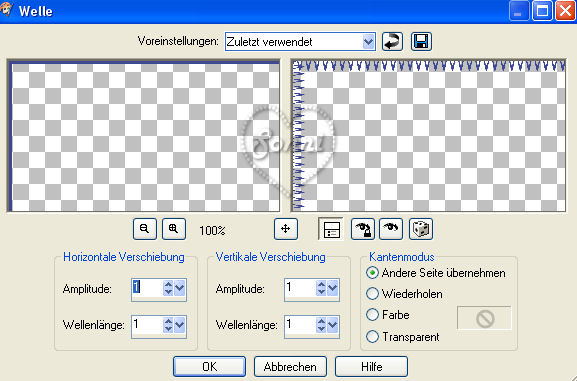Image resolution: width=577 pixels, height=381 pixels.
Task: Click the Welle title bar app icon
Action: point(6,10)
